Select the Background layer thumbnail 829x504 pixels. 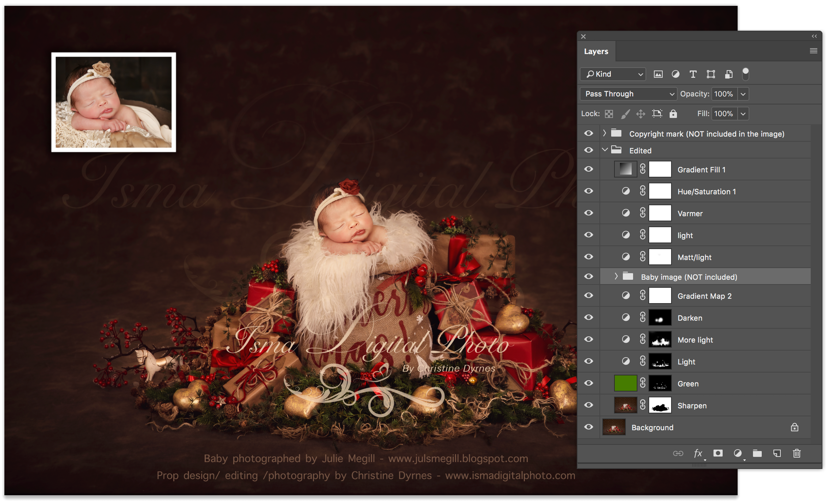[614, 427]
